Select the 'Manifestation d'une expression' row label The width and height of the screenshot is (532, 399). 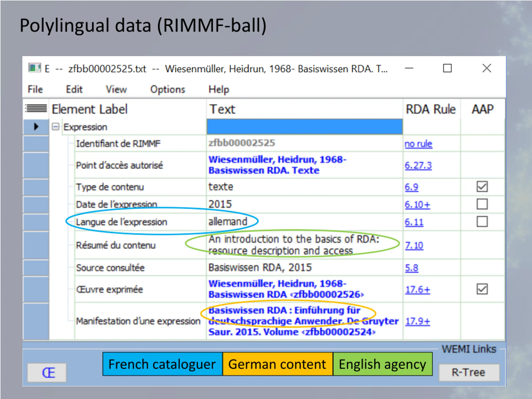tap(138, 321)
